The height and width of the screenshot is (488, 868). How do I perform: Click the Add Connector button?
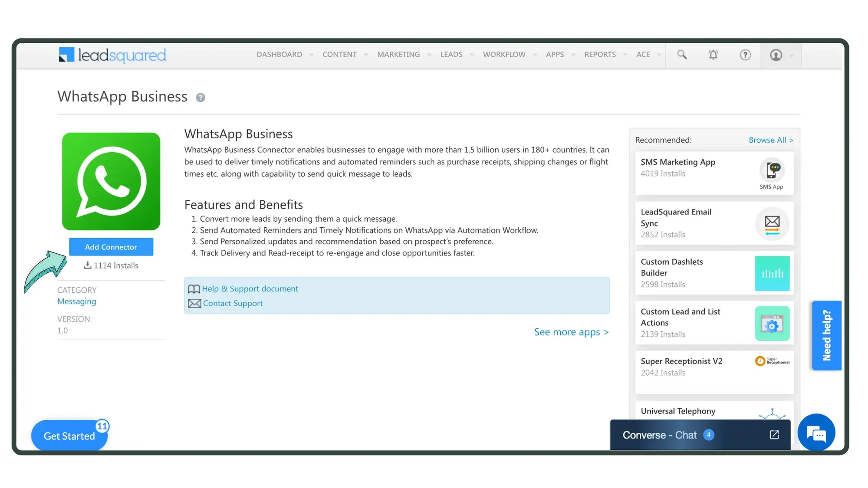111,247
